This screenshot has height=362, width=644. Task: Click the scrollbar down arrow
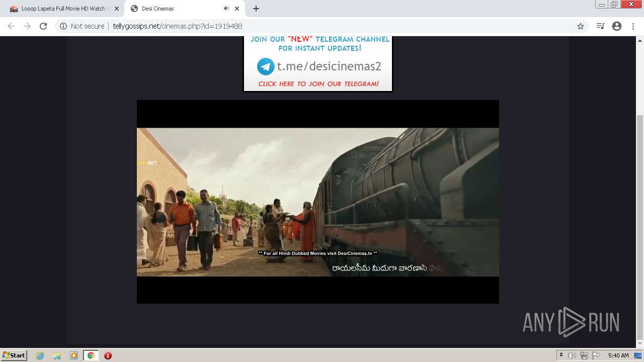pyautogui.click(x=640, y=344)
